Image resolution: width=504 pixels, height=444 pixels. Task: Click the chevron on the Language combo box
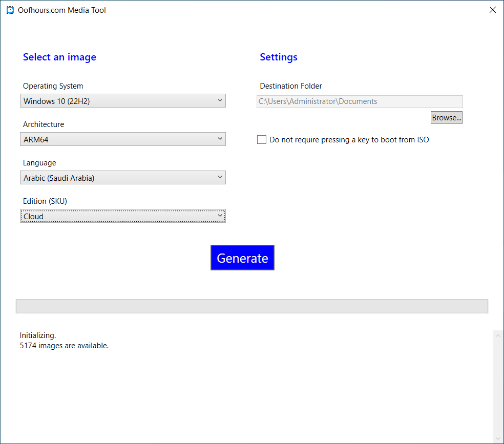point(220,177)
